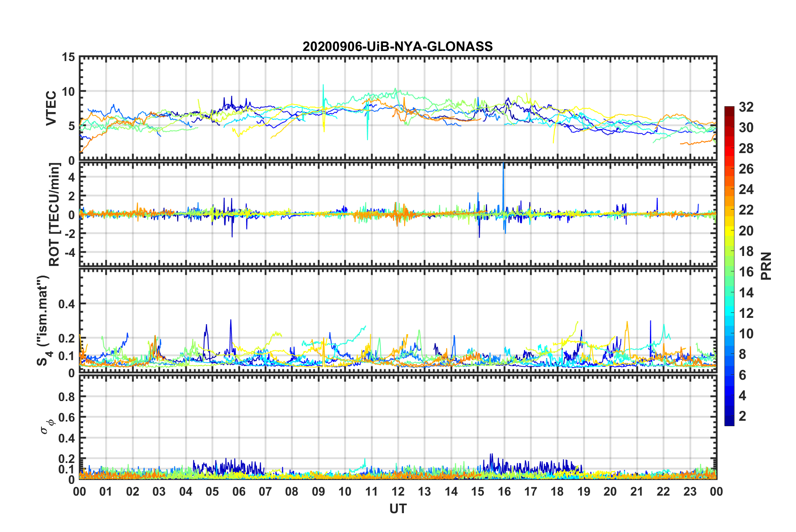
Task: Click the x-axis tick label 06
Action: pyautogui.click(x=239, y=491)
